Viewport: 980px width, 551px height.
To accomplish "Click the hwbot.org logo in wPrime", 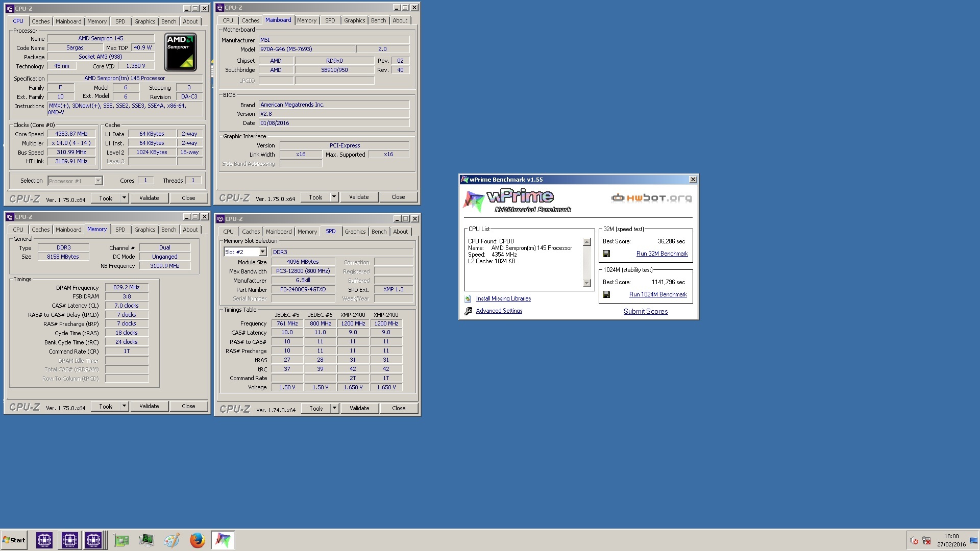I will pyautogui.click(x=651, y=198).
